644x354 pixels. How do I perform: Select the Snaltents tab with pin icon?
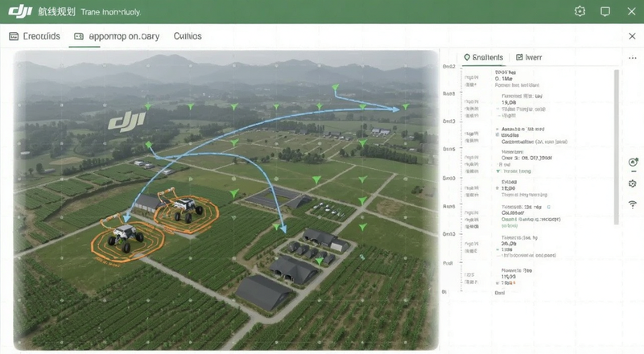click(x=484, y=57)
